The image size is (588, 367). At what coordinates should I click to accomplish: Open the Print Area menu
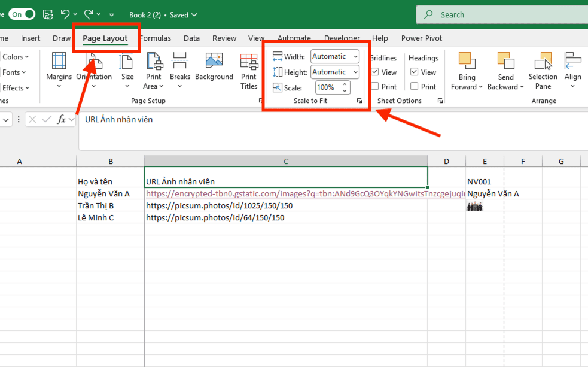pyautogui.click(x=153, y=71)
